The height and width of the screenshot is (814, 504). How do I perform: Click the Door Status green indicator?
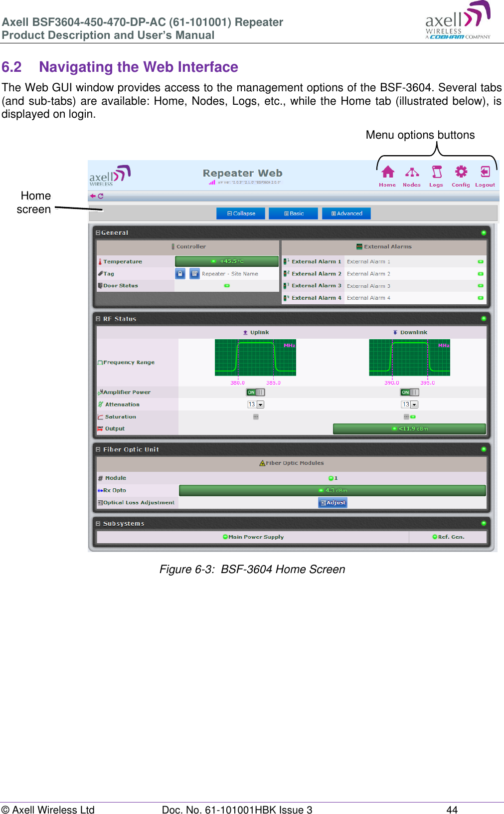click(x=227, y=286)
